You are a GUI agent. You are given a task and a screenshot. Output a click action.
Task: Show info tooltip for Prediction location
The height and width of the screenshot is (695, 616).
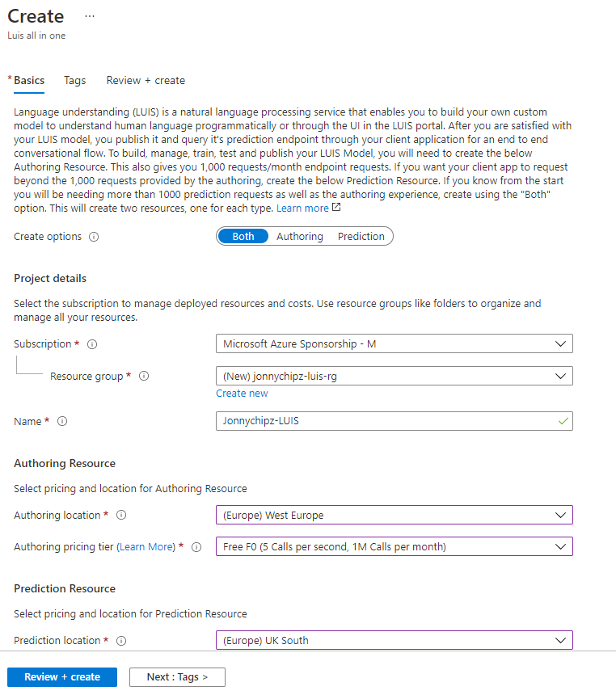tap(121, 641)
